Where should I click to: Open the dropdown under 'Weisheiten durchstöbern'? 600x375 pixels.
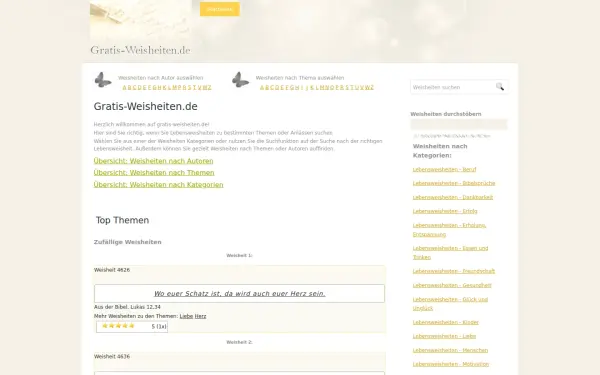click(x=459, y=124)
